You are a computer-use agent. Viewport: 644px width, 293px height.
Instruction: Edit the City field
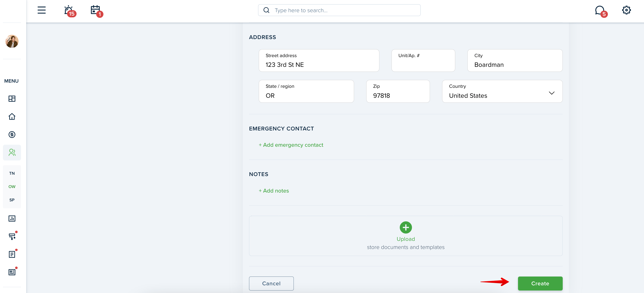[x=515, y=60]
